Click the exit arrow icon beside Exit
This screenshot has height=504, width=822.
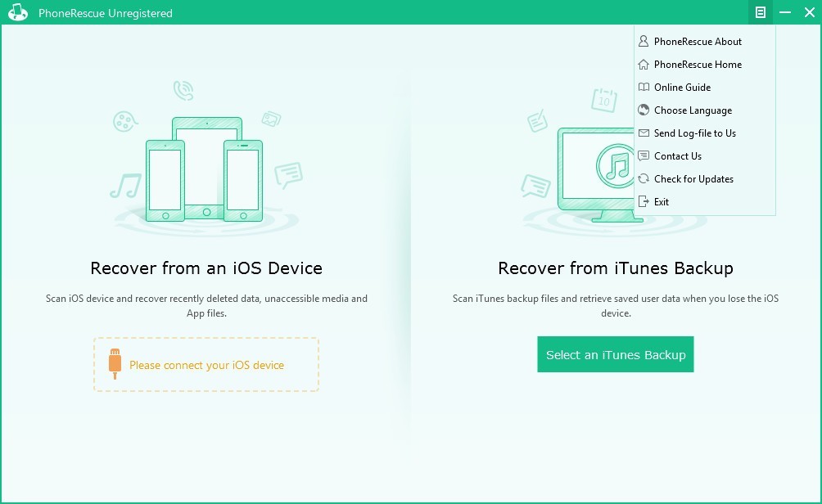644,201
